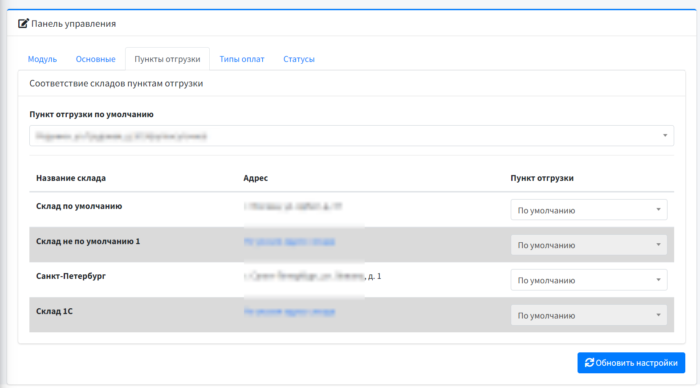This screenshot has width=700, height=388.
Task: Open the Статусы tab
Action: [x=299, y=59]
